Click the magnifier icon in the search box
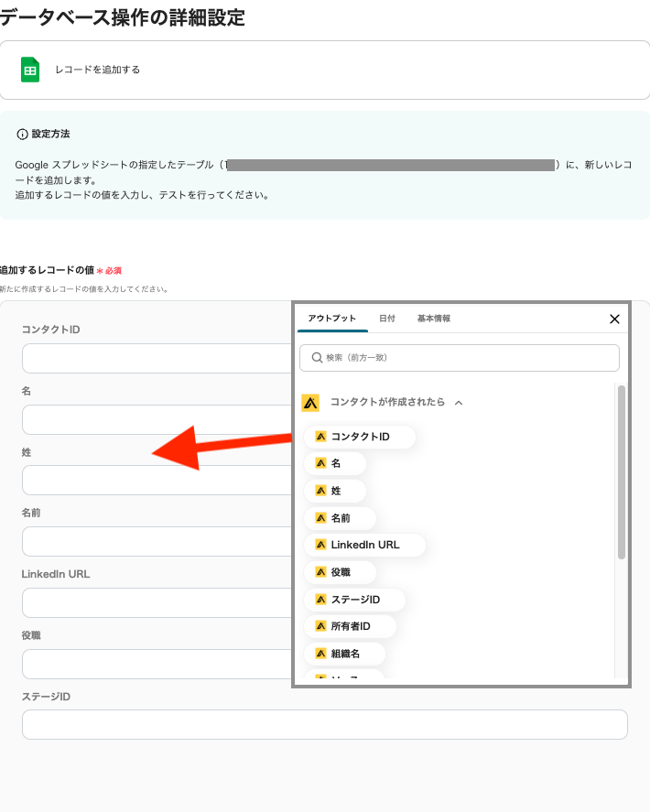The height and width of the screenshot is (812, 650). click(317, 358)
